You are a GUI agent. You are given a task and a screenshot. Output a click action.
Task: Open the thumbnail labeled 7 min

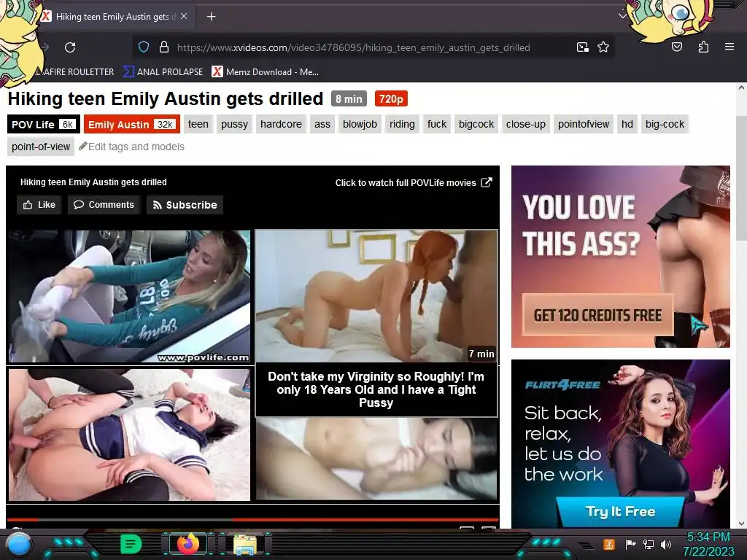(x=376, y=296)
